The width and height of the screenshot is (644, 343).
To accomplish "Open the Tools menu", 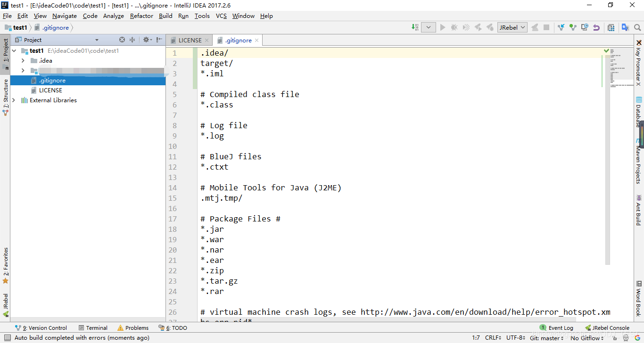I will point(202,16).
